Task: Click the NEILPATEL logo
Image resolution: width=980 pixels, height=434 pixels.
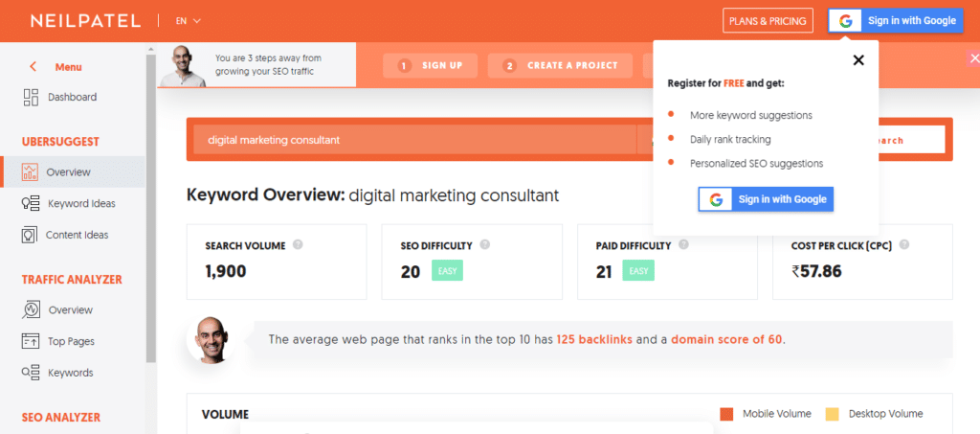Action: click(x=85, y=21)
